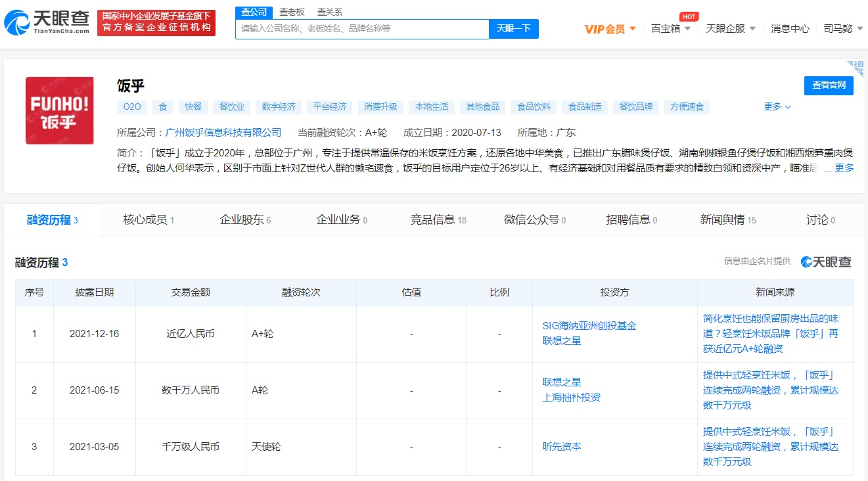Open the FUNHO! 饭乎 brand logo thumbnail
The image size is (868, 481).
60,110
